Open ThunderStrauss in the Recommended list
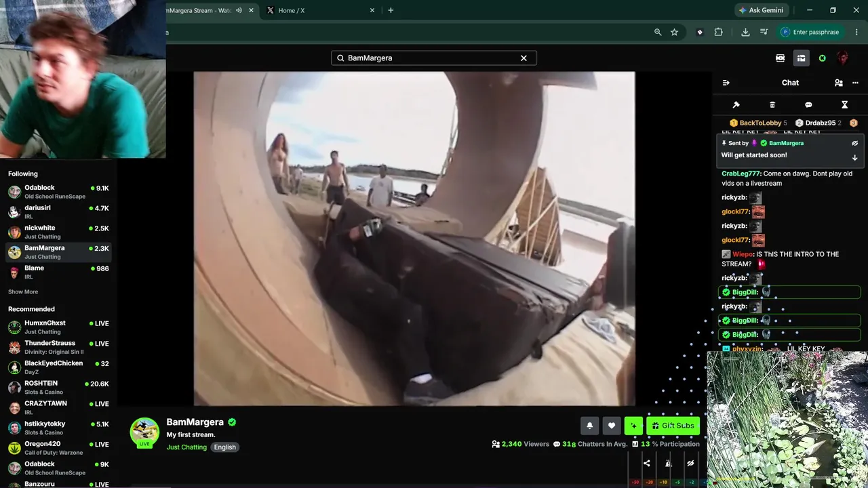The width and height of the screenshot is (868, 488). point(58,347)
